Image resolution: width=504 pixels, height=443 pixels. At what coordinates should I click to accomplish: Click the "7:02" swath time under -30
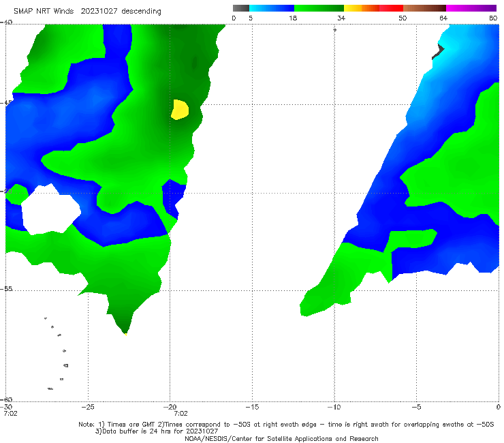[10, 414]
